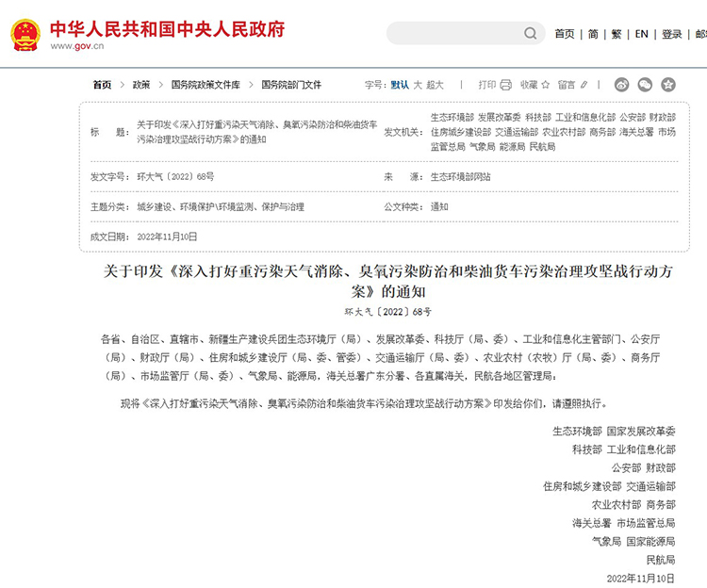Click the 公文种类 value 通知
Image resolution: width=707 pixels, height=588 pixels.
[439, 206]
